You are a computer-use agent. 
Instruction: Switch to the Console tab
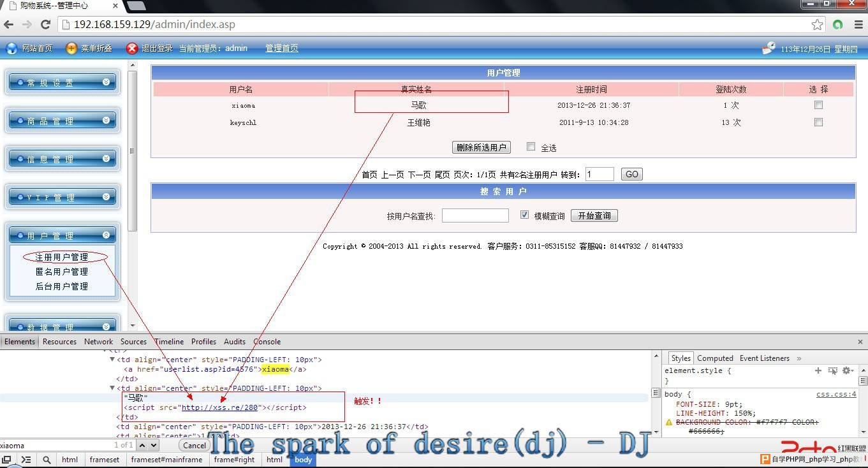[267, 342]
